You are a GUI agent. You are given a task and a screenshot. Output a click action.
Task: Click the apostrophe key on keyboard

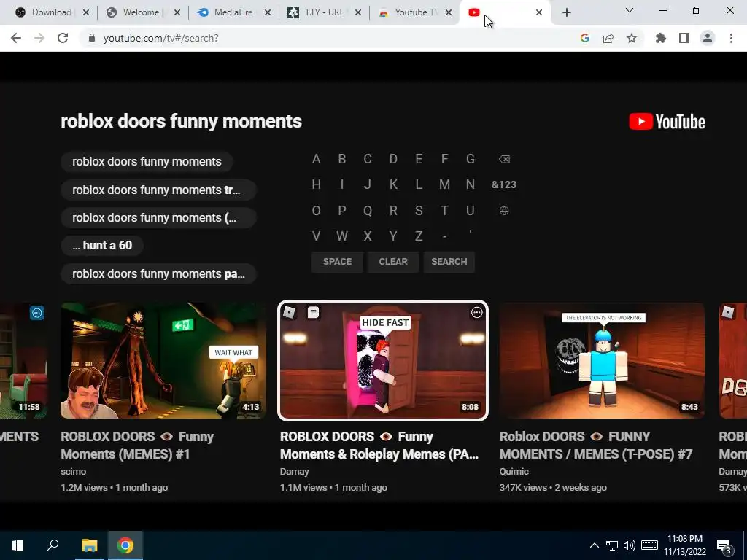coord(471,233)
